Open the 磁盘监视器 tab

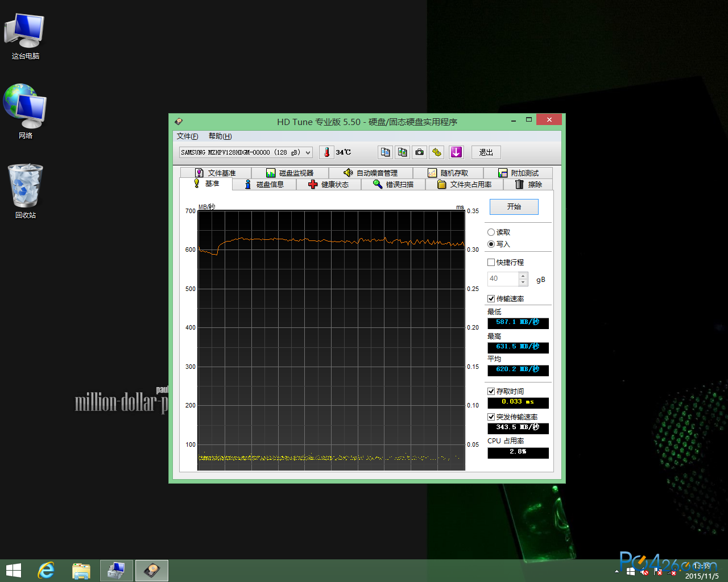pos(290,173)
